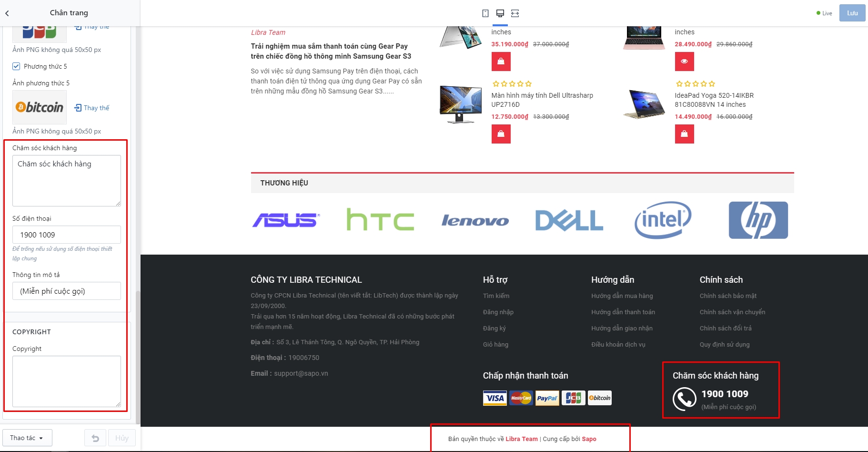The image size is (868, 452).
Task: Click the 14.490.000₫ price
Action: coord(693,117)
